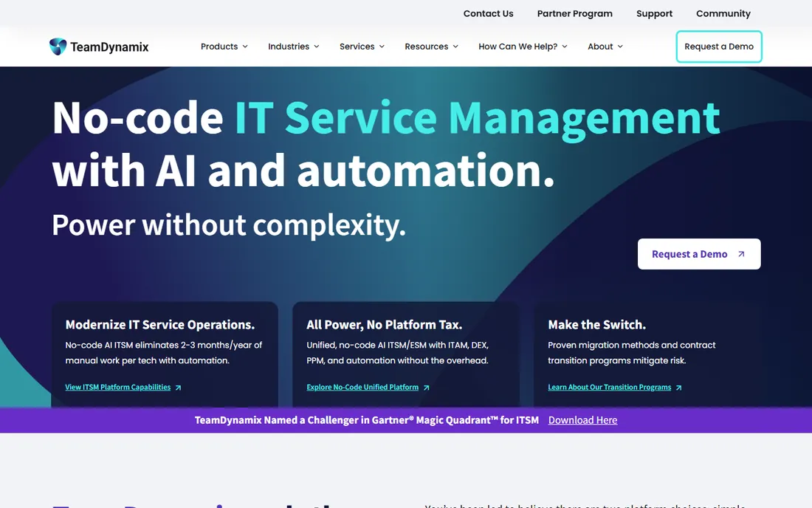
Task: Go to Contact Us
Action: 489,13
